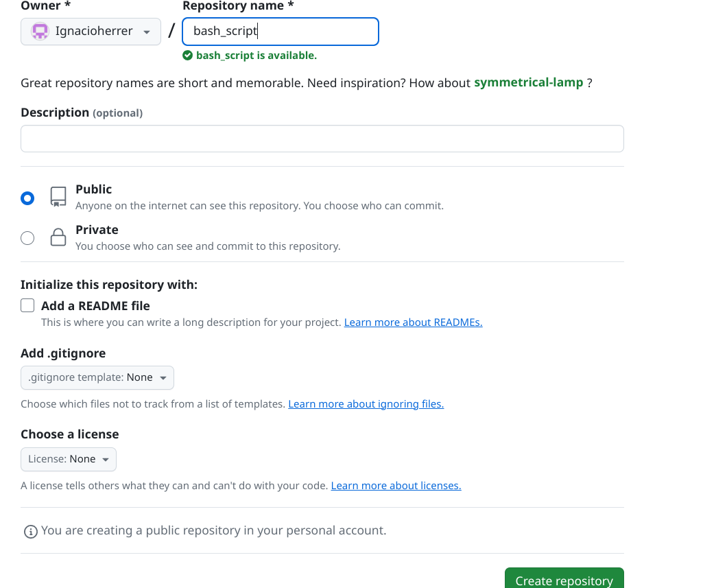Click the License dropdown caret arrow

(106, 459)
